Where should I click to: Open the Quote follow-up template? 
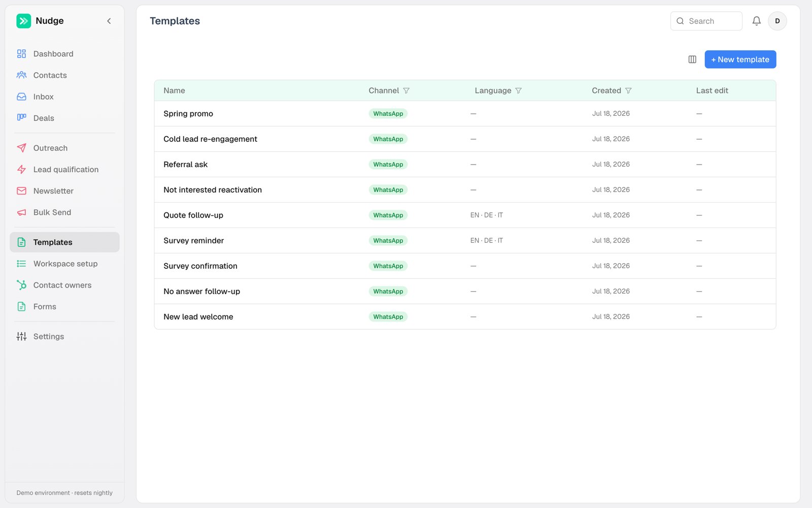193,215
